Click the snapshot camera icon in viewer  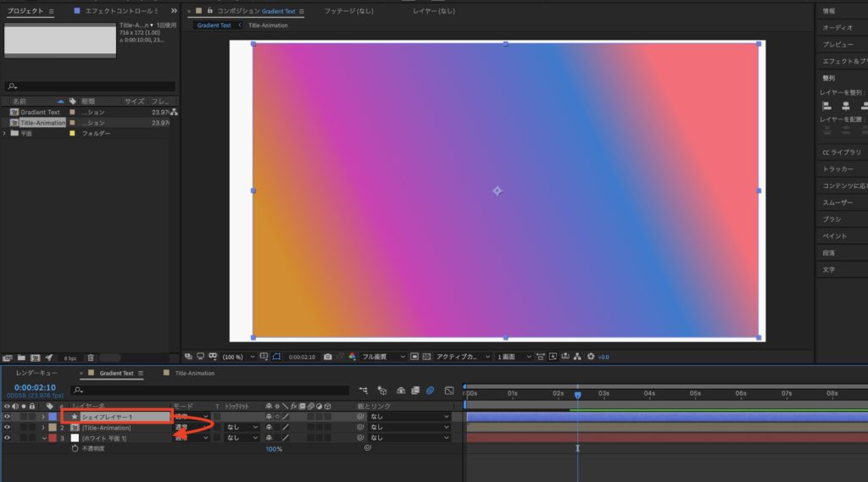[327, 357]
